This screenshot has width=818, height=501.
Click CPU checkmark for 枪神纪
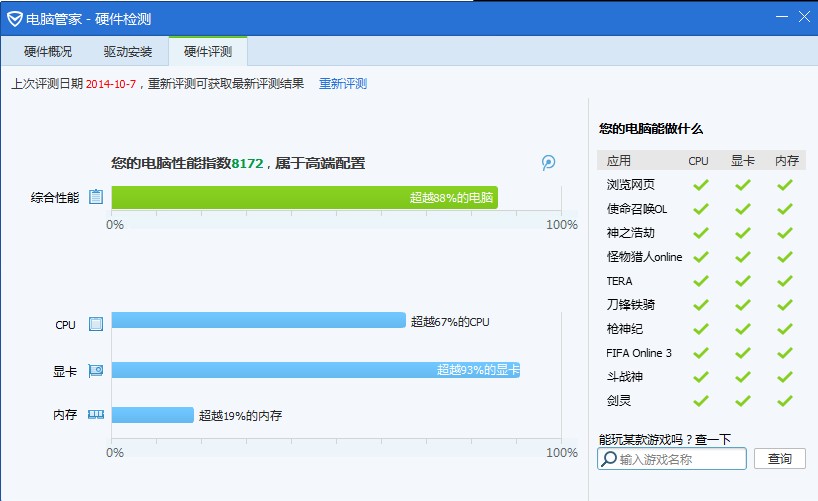[x=701, y=329]
